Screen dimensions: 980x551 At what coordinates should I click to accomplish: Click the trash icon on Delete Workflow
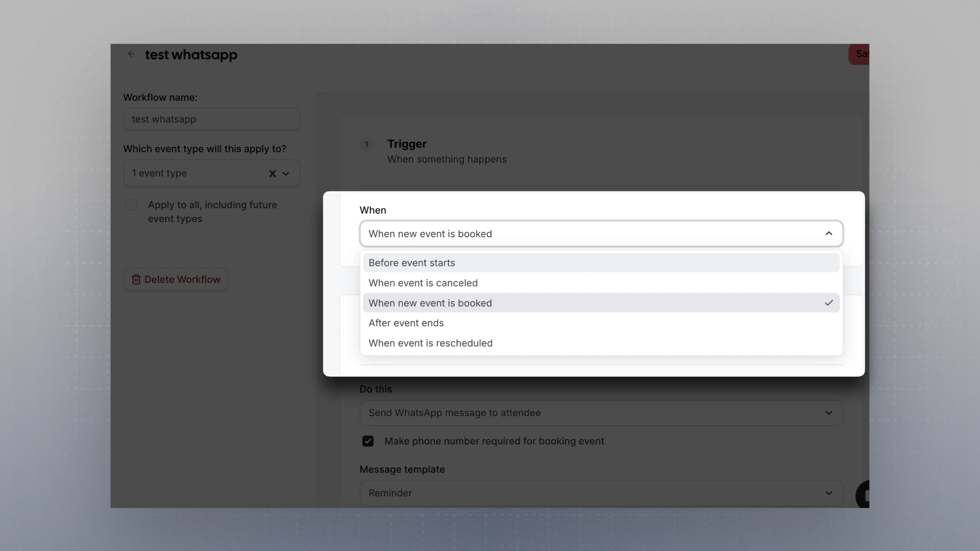[x=136, y=280]
